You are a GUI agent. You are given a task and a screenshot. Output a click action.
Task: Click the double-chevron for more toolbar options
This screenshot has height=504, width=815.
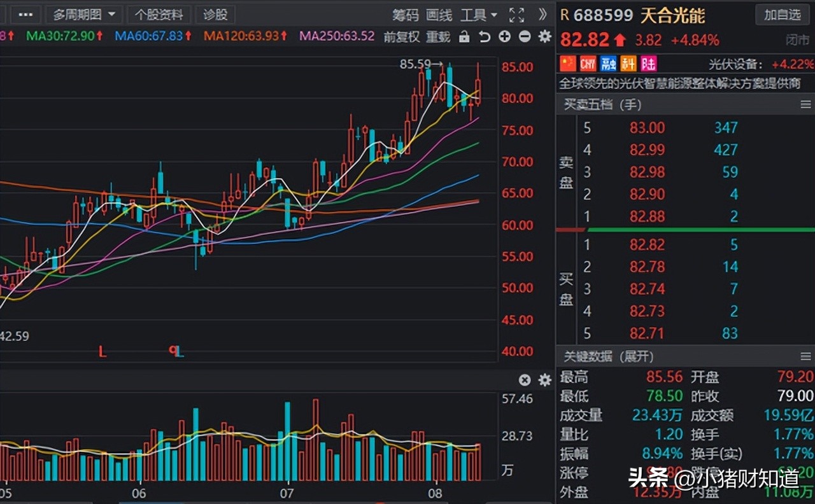[542, 14]
